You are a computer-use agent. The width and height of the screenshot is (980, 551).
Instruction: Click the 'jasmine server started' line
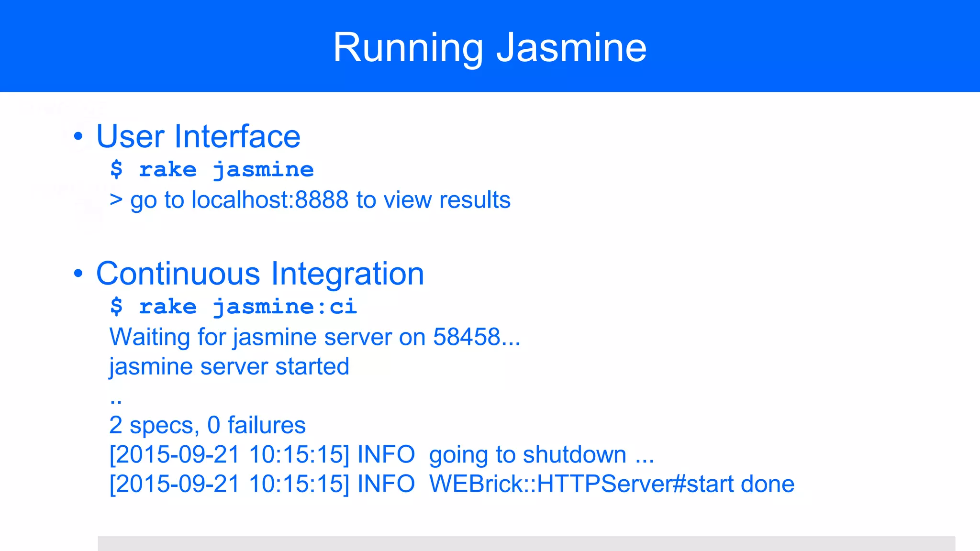coord(229,367)
